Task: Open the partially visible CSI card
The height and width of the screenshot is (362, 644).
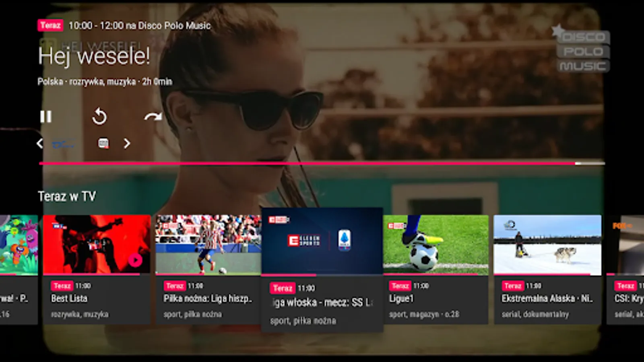Action: click(x=625, y=269)
